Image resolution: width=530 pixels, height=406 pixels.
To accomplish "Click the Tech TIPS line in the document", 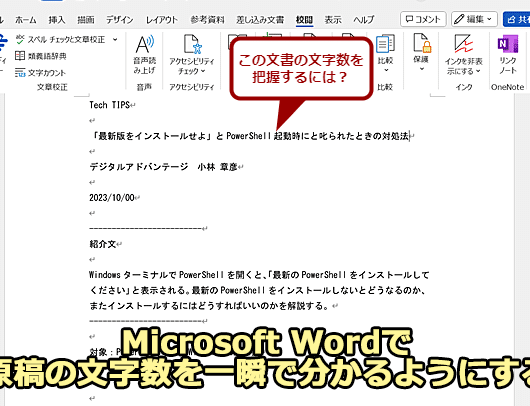I will coord(110,105).
